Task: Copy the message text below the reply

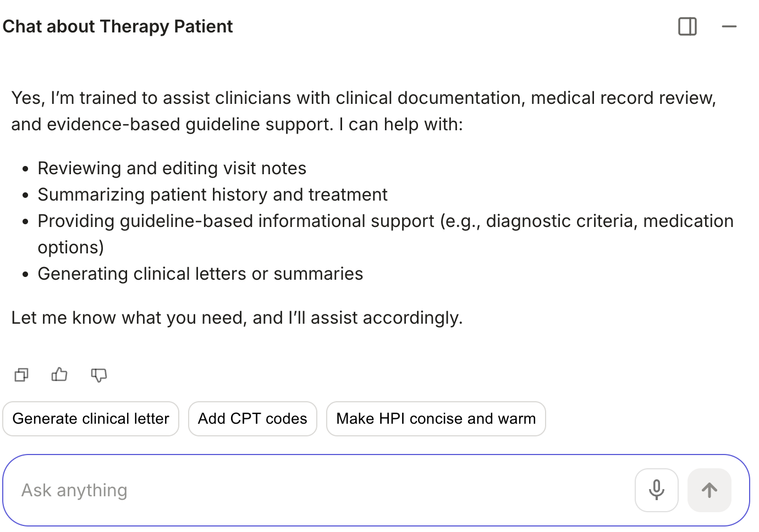Action: point(21,375)
